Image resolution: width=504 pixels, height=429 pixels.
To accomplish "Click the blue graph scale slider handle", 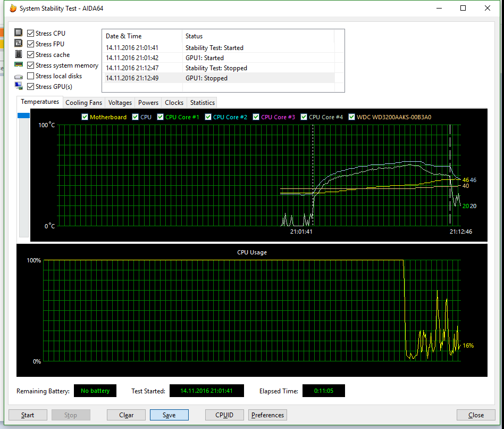I will coord(23,115).
